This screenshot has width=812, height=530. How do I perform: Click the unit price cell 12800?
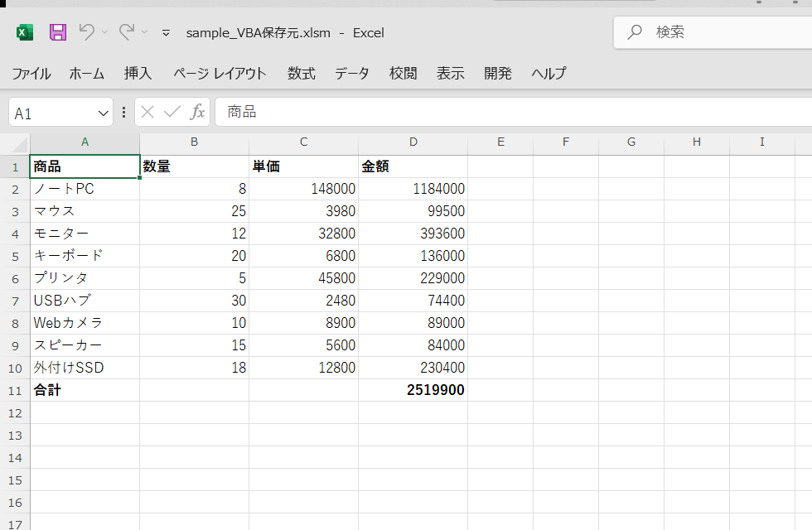[304, 368]
